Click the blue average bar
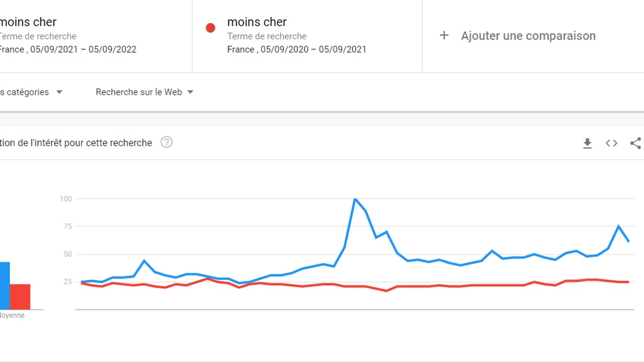Image resolution: width=644 pixels, height=362 pixels. point(5,286)
